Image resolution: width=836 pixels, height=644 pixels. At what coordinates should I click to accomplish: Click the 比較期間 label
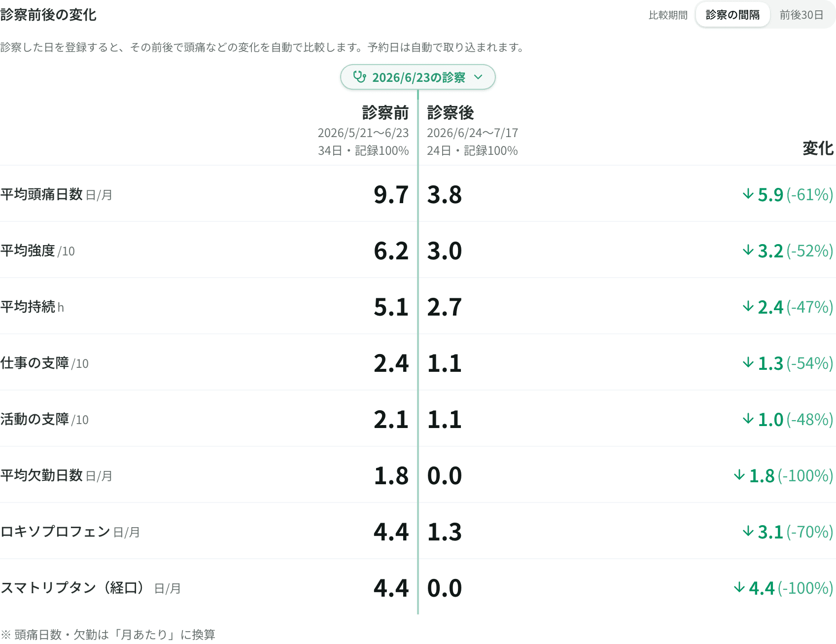coord(668,15)
